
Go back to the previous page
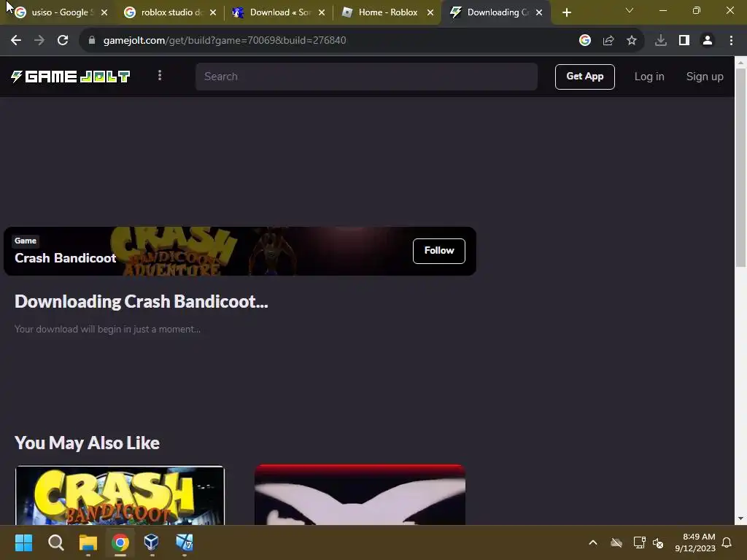[16, 41]
